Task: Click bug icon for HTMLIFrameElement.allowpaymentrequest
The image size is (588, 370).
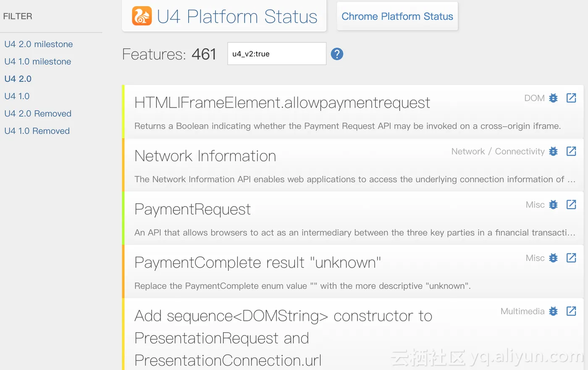Action: point(554,98)
